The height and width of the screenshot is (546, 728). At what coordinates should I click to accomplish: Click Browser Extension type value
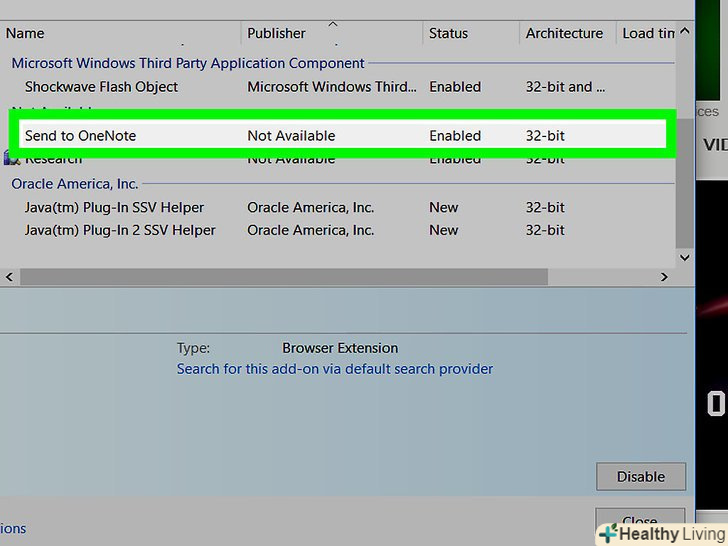point(340,348)
